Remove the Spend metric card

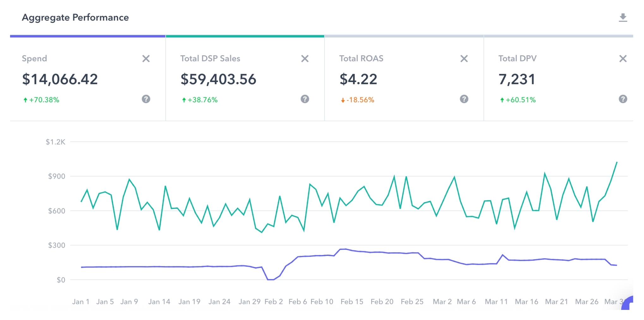point(146,59)
